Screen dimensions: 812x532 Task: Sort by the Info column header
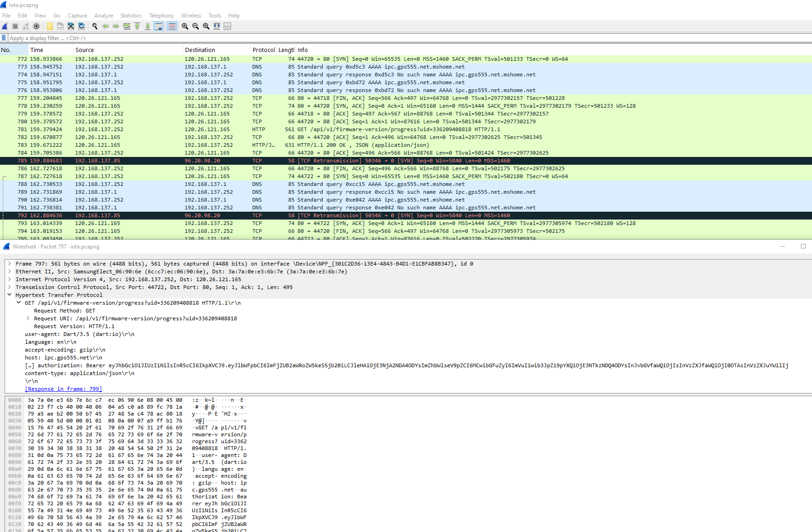[554, 50]
